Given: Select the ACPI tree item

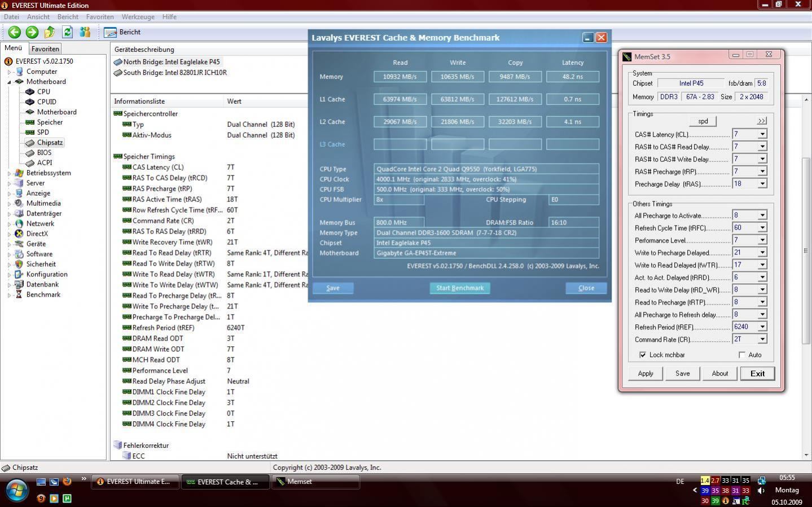Looking at the screenshot, I should pos(45,162).
